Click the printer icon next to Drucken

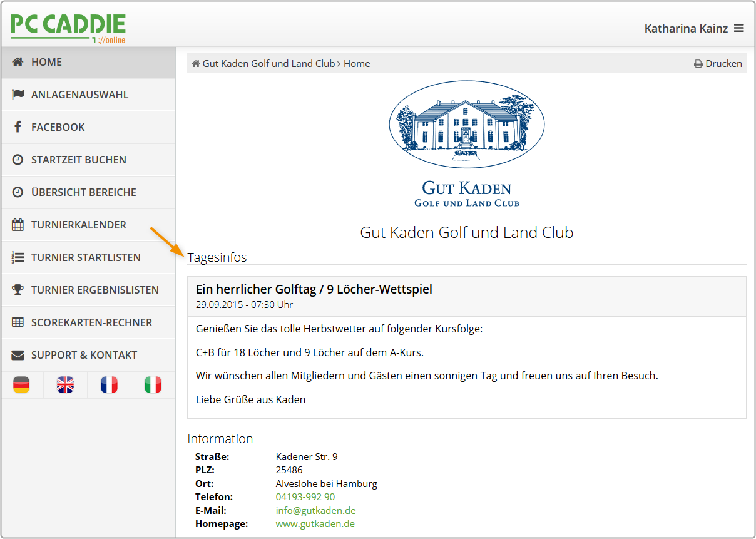tap(698, 64)
